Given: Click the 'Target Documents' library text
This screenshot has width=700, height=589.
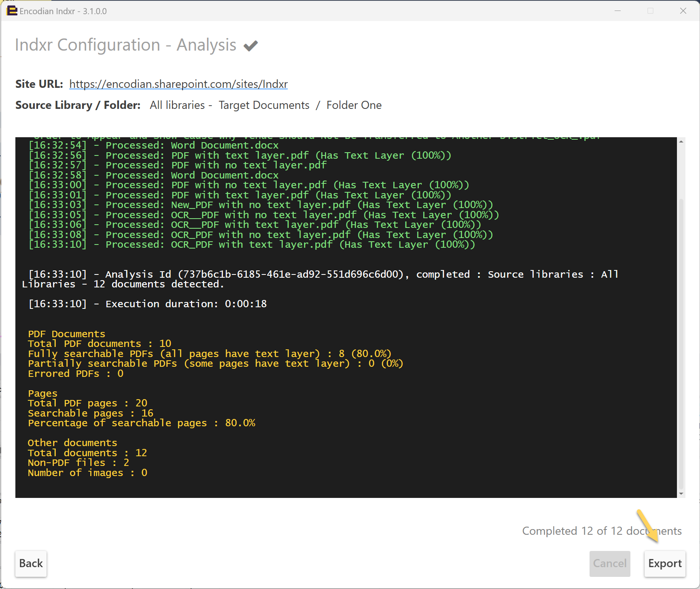Looking at the screenshot, I should (264, 105).
